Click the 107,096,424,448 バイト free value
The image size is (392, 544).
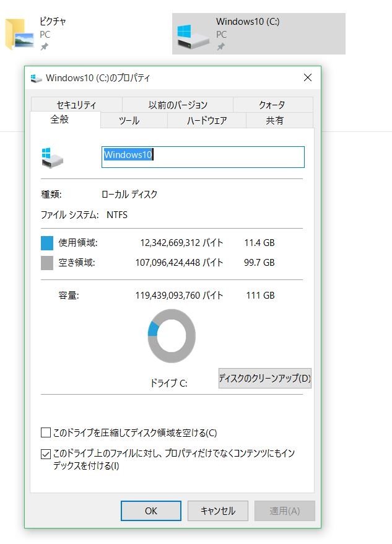pos(179,263)
